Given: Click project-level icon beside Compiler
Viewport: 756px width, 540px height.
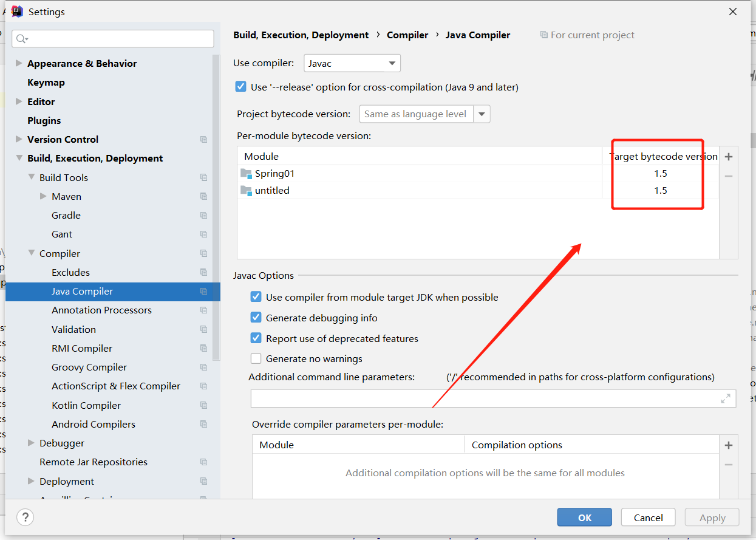Looking at the screenshot, I should [x=204, y=253].
